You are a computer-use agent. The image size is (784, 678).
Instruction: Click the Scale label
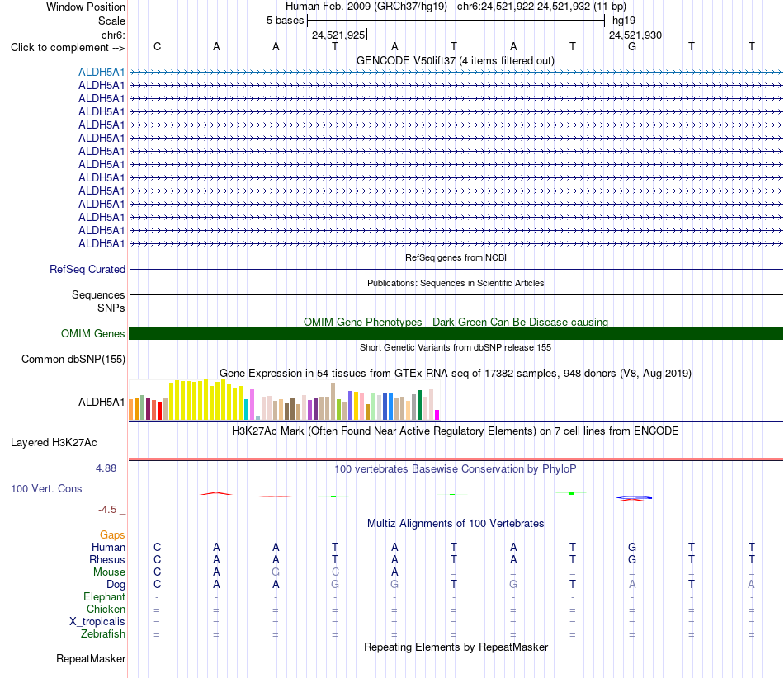click(x=111, y=21)
